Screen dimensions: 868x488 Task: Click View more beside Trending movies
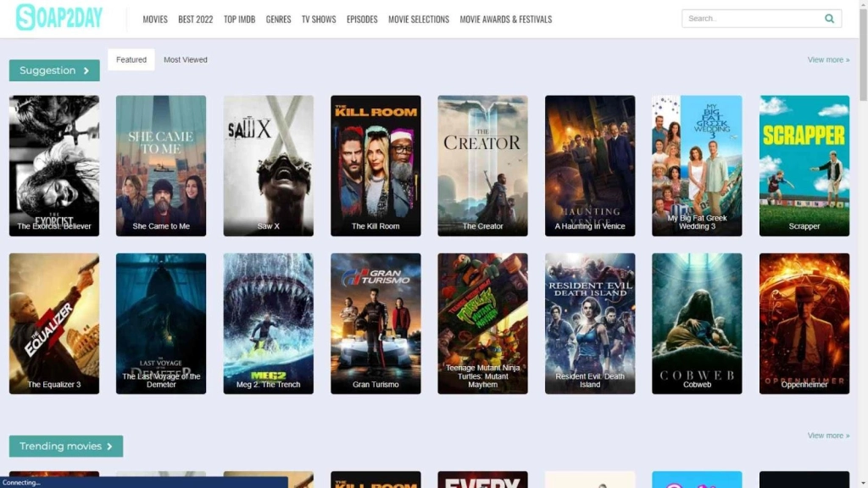point(828,435)
